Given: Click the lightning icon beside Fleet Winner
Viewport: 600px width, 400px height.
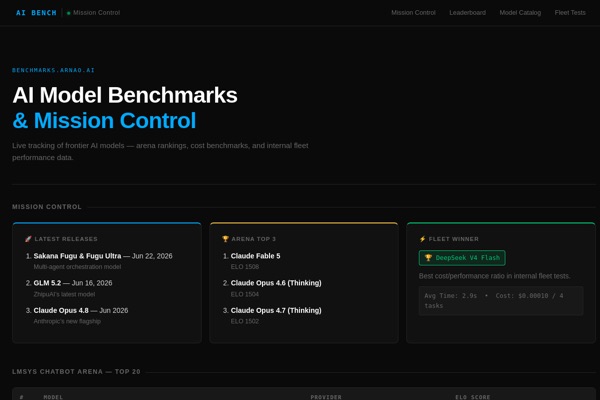Looking at the screenshot, I should [x=422, y=239].
